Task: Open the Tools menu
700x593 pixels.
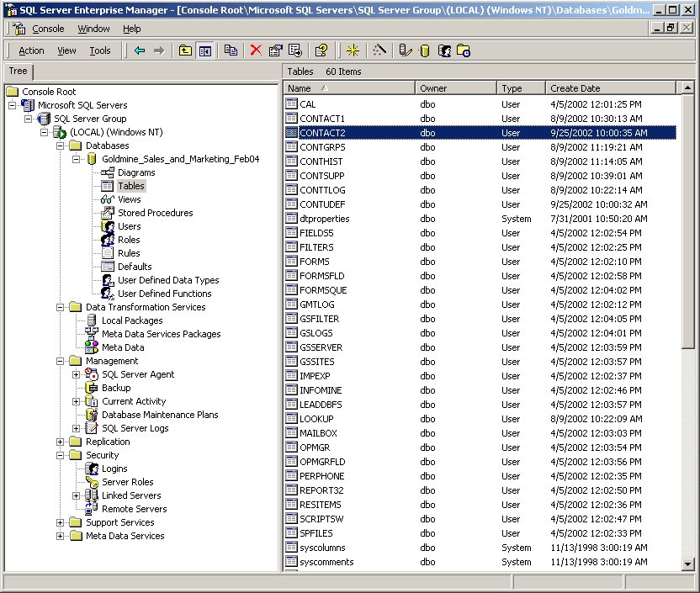Action: [x=100, y=50]
